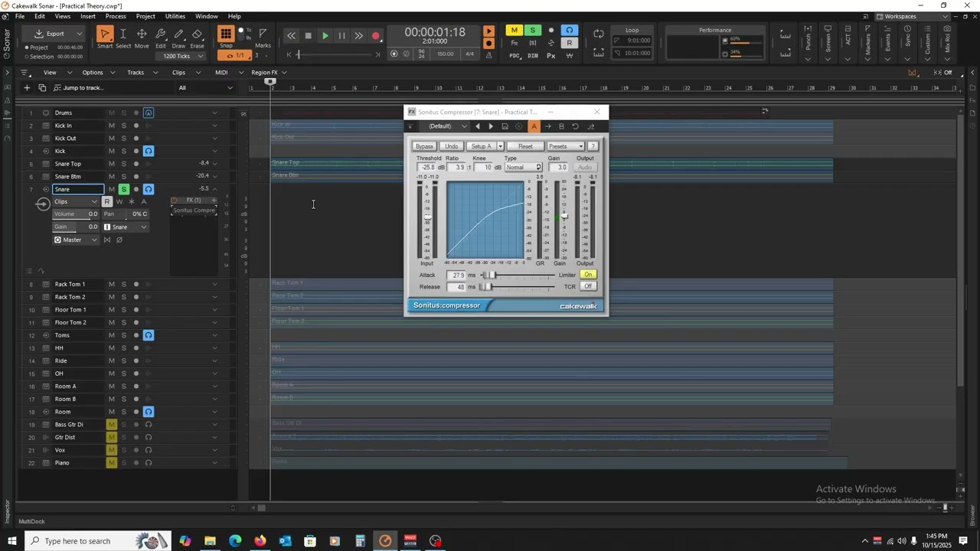Go to previous compressor preset
This screenshot has width=980, height=551.
click(478, 126)
